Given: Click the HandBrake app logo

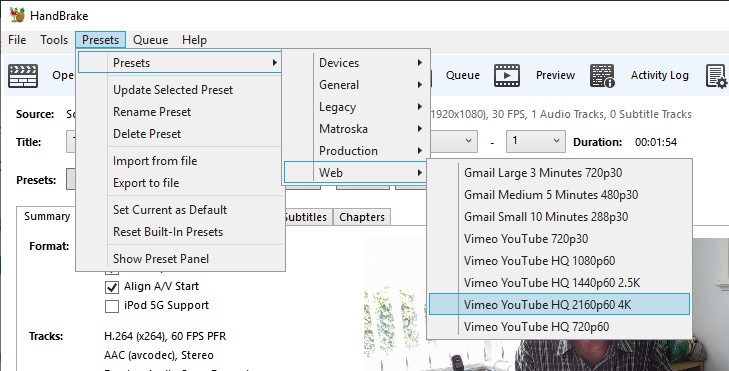Looking at the screenshot, I should click(x=17, y=14).
